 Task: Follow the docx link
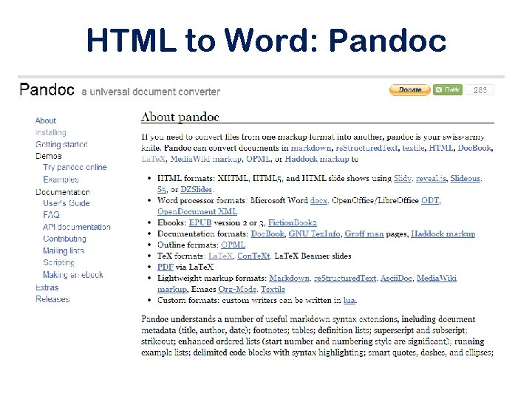318,201
